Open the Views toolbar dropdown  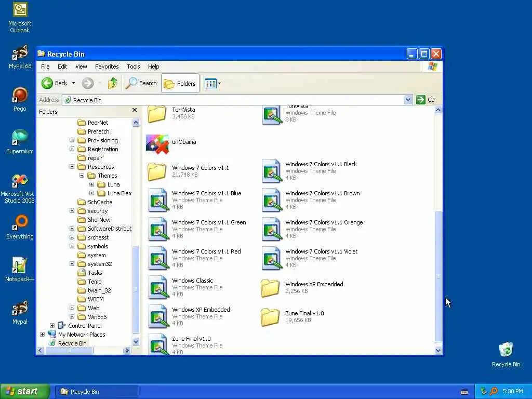[x=212, y=84]
